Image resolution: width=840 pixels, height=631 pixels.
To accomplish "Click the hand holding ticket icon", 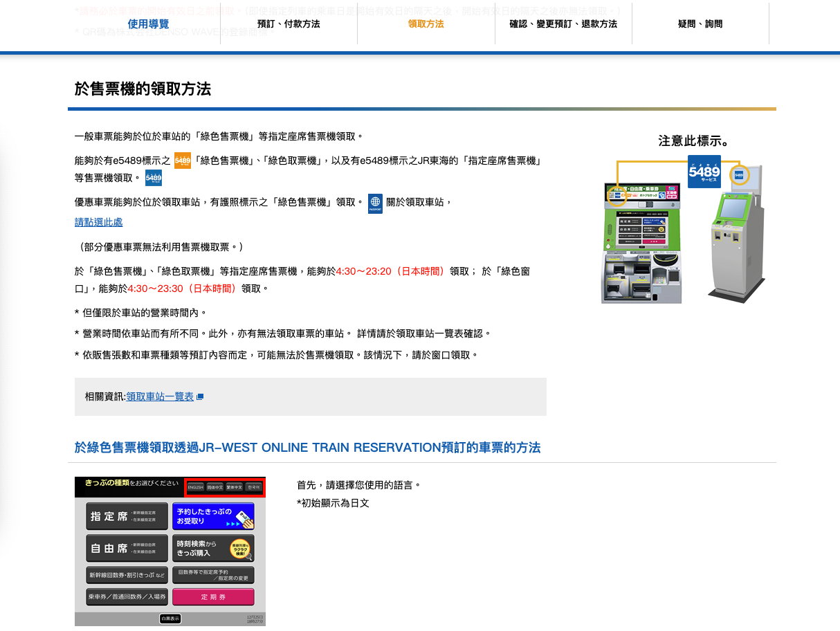I will tap(243, 516).
